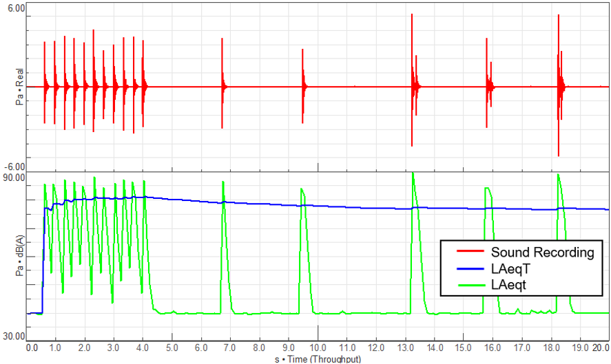The width and height of the screenshot is (611, 364).
Task: Click the blue legend line for LAeqT
Action: click(470, 268)
